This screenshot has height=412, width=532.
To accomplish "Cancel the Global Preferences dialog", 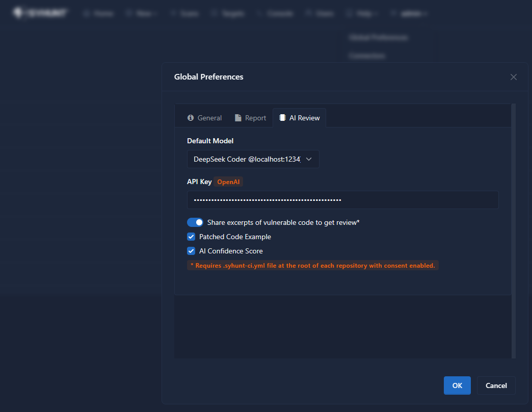I will click(x=496, y=385).
